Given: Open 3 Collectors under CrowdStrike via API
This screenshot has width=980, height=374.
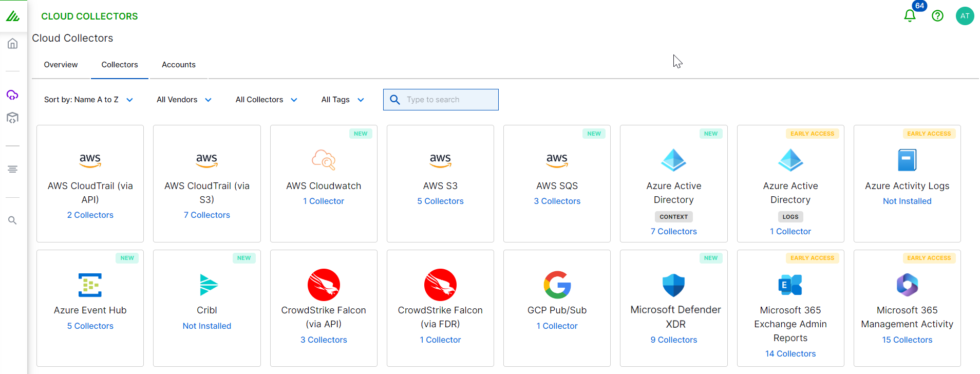Looking at the screenshot, I should [x=324, y=340].
